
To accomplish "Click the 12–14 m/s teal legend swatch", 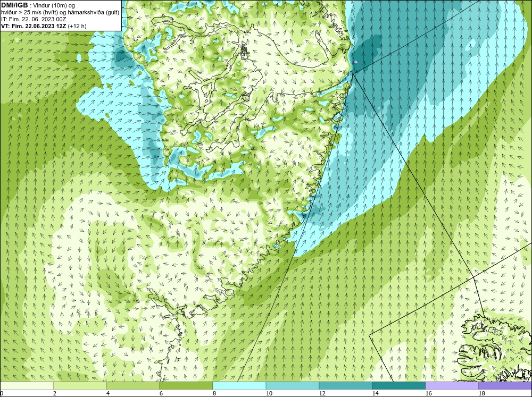I will (345, 385).
